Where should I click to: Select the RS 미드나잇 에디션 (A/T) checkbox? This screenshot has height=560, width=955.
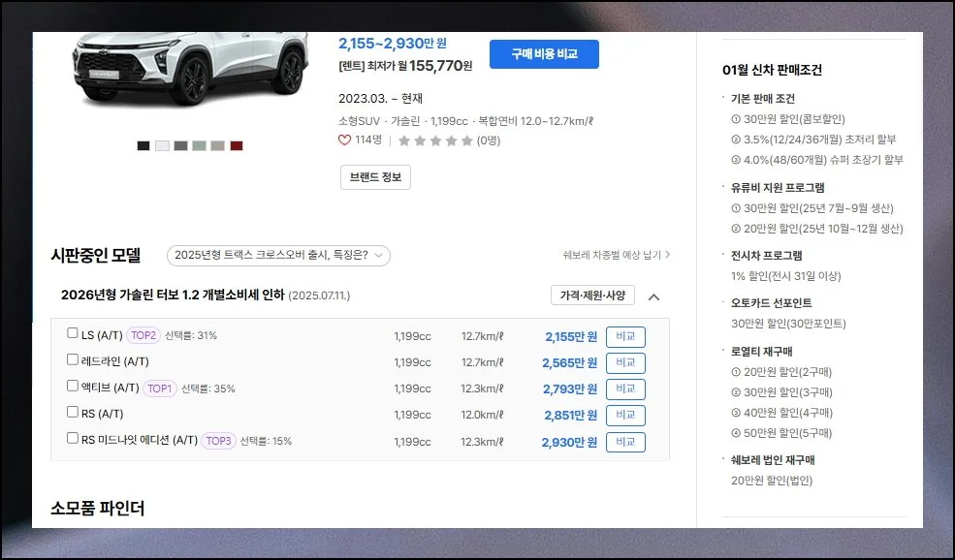click(73, 438)
